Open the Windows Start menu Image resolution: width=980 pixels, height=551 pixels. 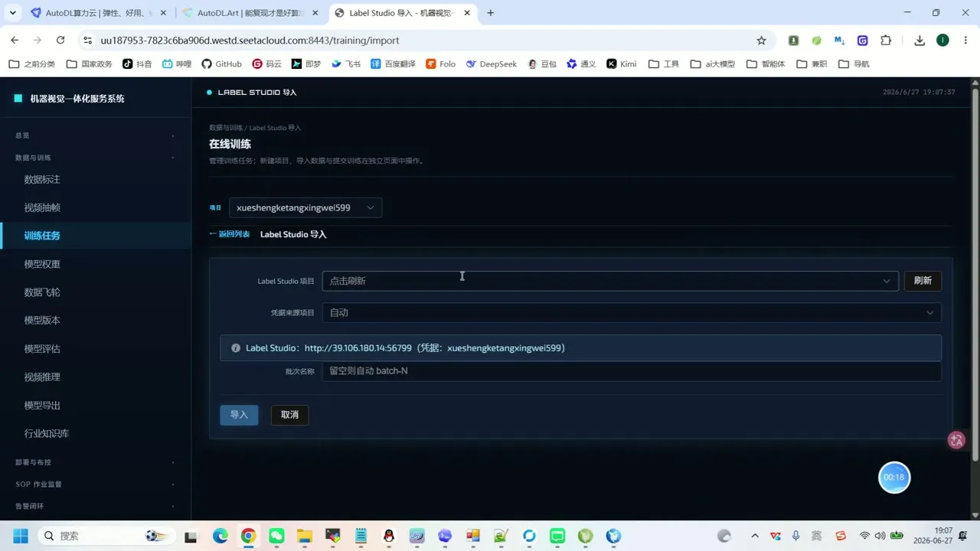(x=20, y=536)
